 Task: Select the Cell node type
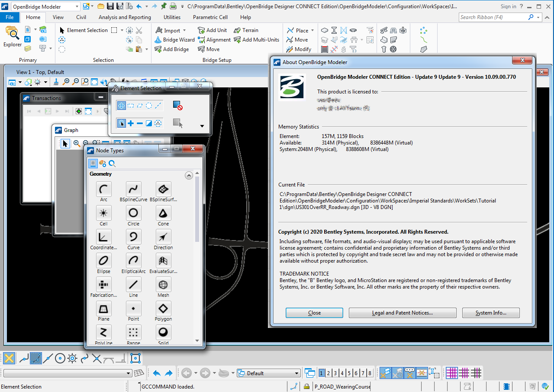[104, 213]
